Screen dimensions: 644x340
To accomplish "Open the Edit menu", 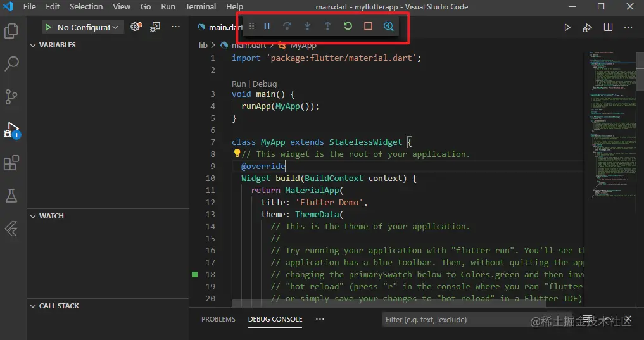I will [53, 6].
